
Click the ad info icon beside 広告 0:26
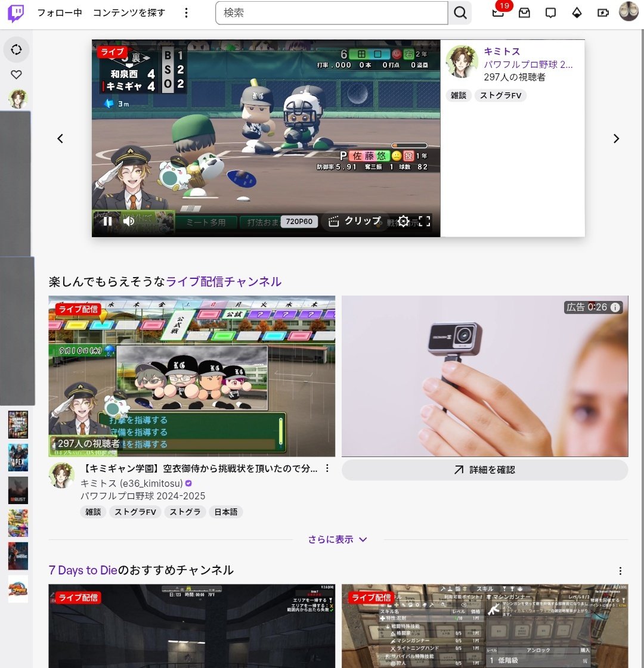615,307
